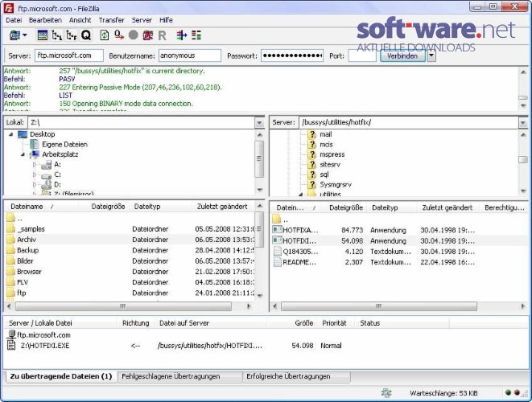Image resolution: width=532 pixels, height=402 pixels.
Task: Open the quickconnect history dropdown arrow
Action: click(x=431, y=55)
